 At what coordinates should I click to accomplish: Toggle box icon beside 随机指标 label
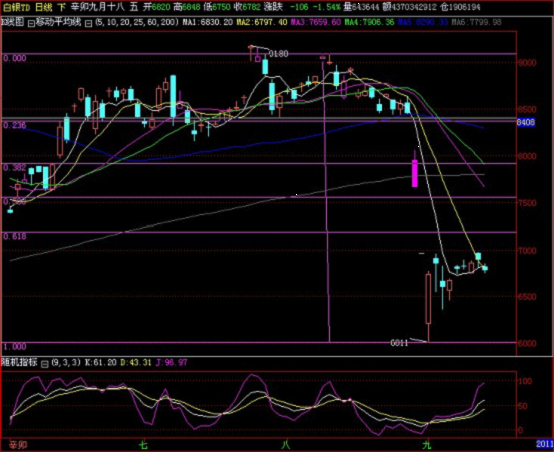[45, 364]
